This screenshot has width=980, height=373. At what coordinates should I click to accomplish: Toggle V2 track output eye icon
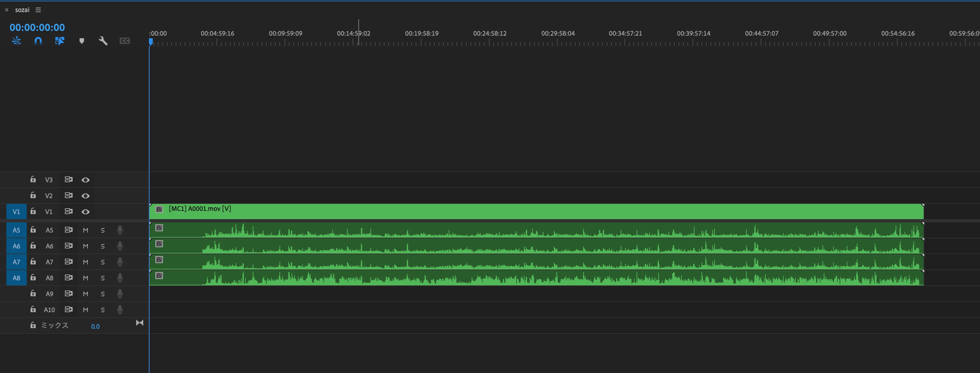pyautogui.click(x=86, y=196)
